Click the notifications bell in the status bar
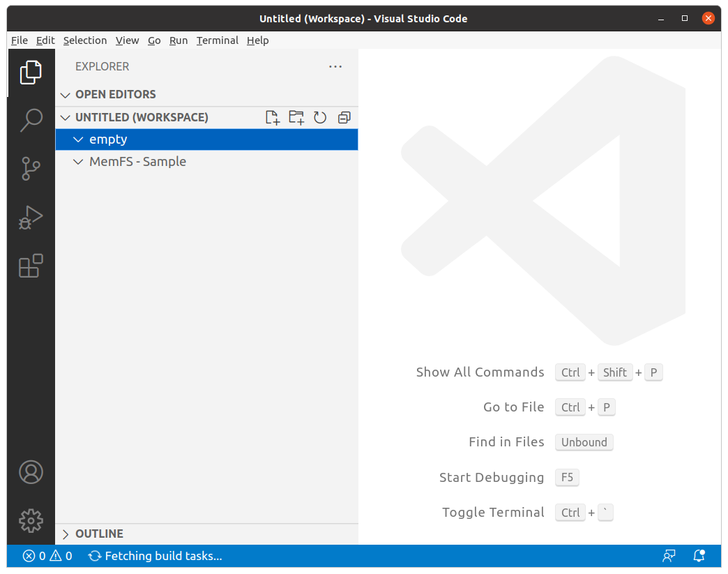This screenshot has height=574, width=728. 699,556
